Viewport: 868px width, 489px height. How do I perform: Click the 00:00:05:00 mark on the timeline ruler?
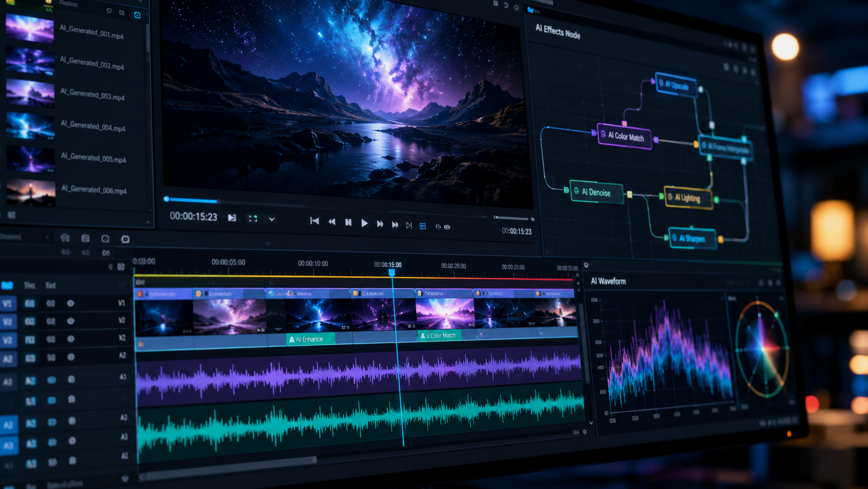pos(228,262)
